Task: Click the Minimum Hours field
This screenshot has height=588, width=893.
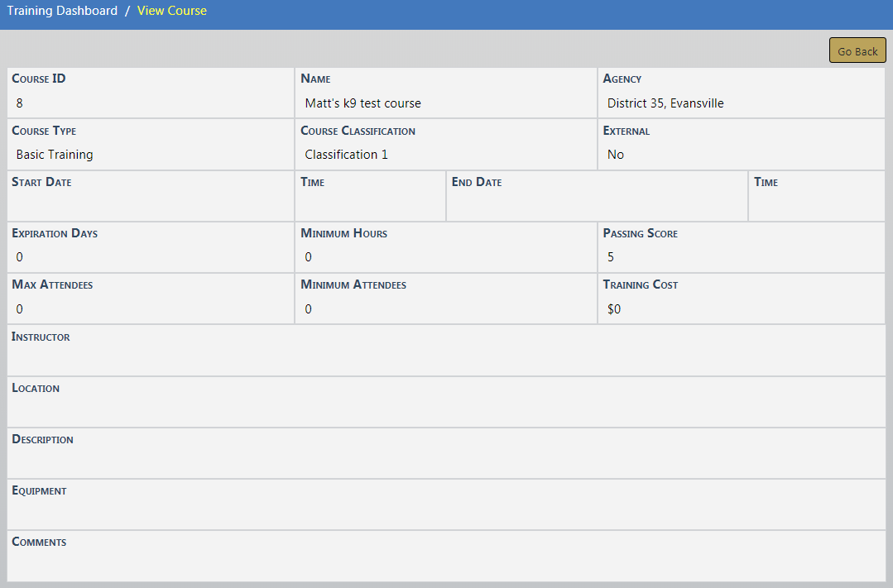Action: pos(445,256)
